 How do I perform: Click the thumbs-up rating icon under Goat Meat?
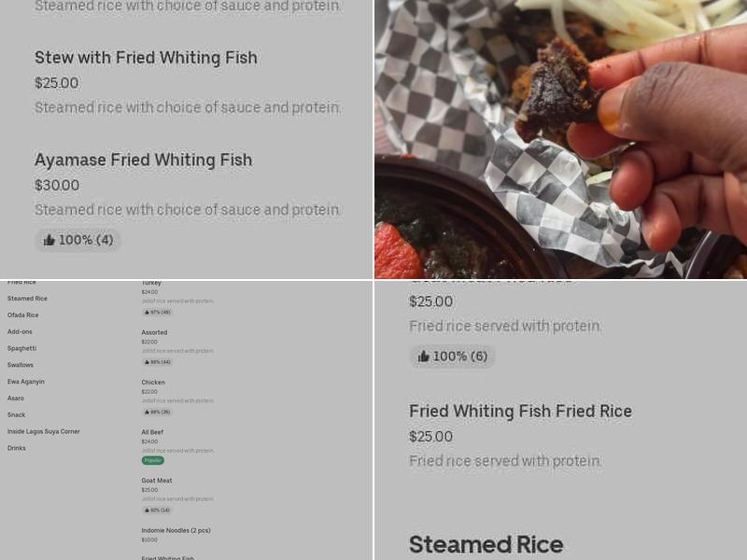pos(147,511)
